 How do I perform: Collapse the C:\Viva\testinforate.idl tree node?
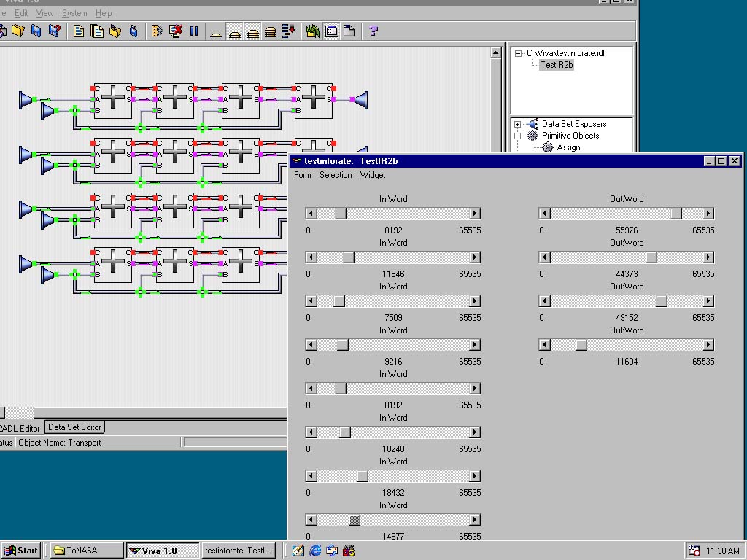(518, 53)
